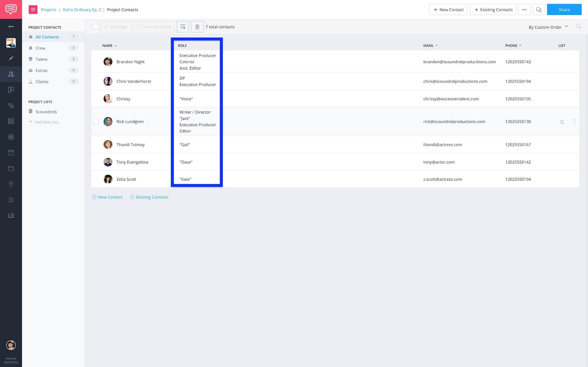The image size is (588, 367).
Task: Sort by the EMAIL column header
Action: [430, 46]
